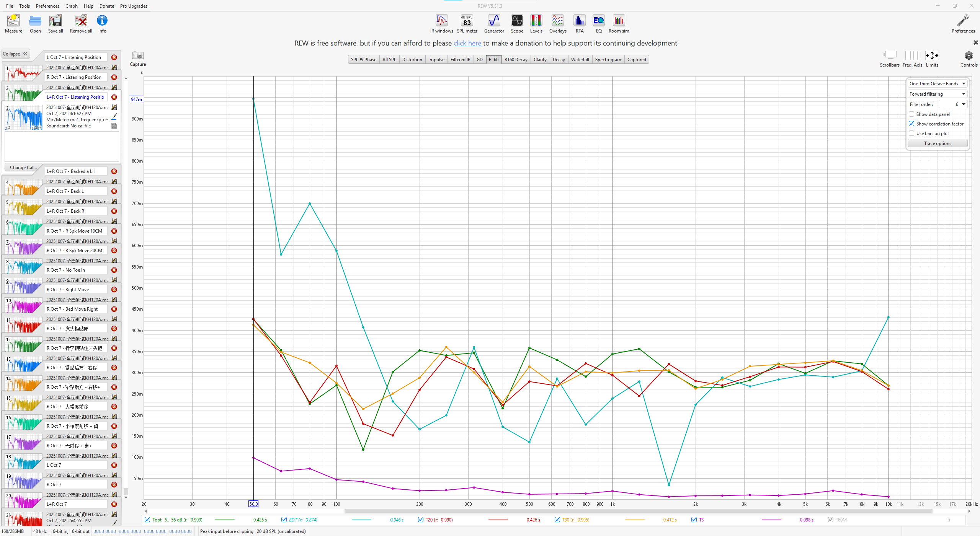980x536 pixels.
Task: Click the Trace options button
Action: [937, 143]
